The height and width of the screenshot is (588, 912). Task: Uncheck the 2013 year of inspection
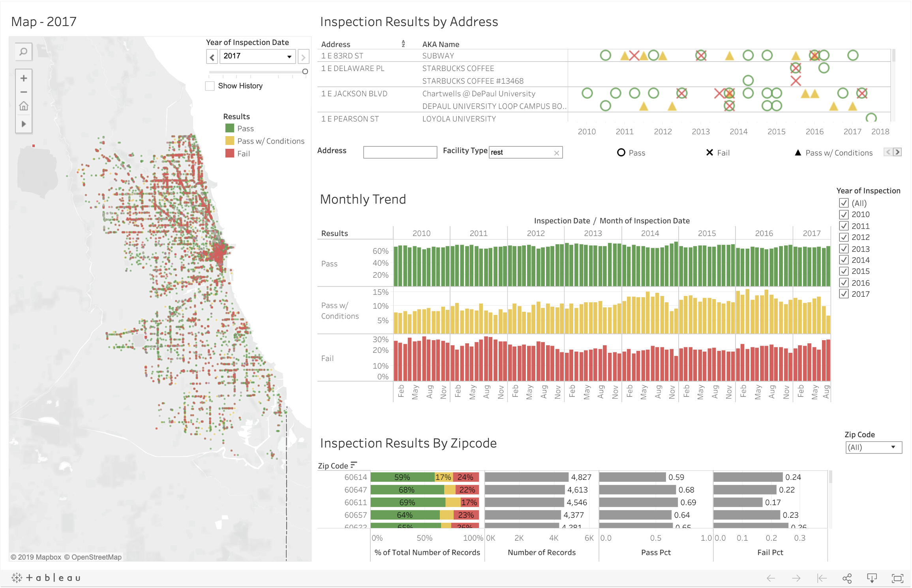844,249
